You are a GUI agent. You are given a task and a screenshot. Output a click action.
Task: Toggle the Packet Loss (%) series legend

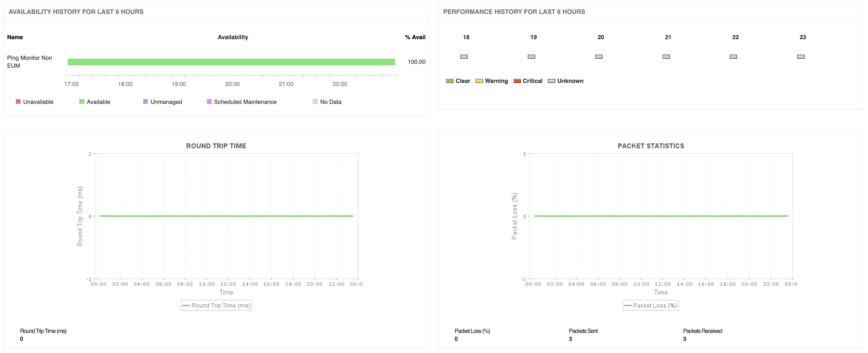pos(651,305)
